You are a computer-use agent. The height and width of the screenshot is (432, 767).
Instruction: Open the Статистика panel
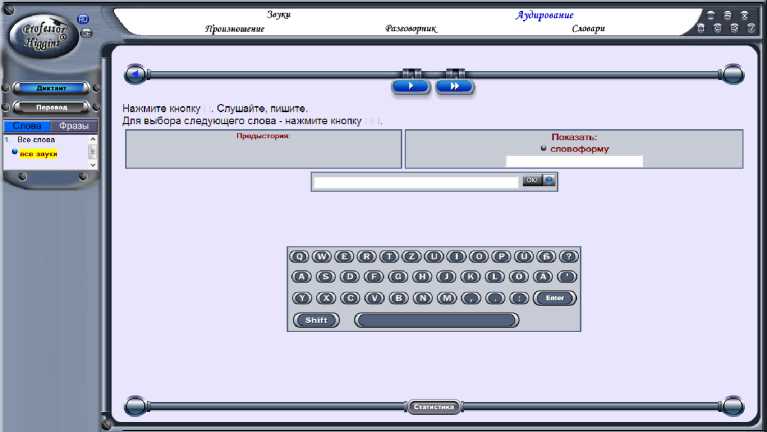click(433, 407)
